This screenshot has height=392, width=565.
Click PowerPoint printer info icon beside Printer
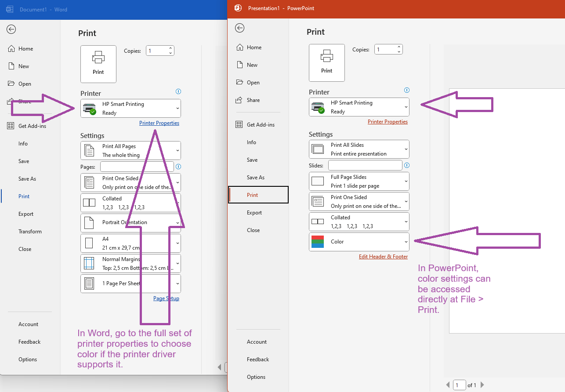click(407, 90)
